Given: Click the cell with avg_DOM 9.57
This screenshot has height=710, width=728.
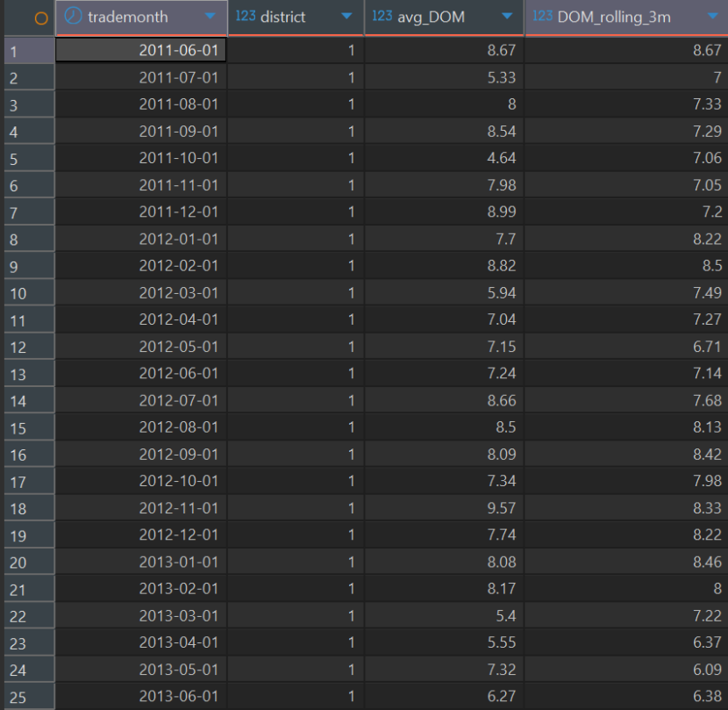Looking at the screenshot, I should tap(445, 508).
